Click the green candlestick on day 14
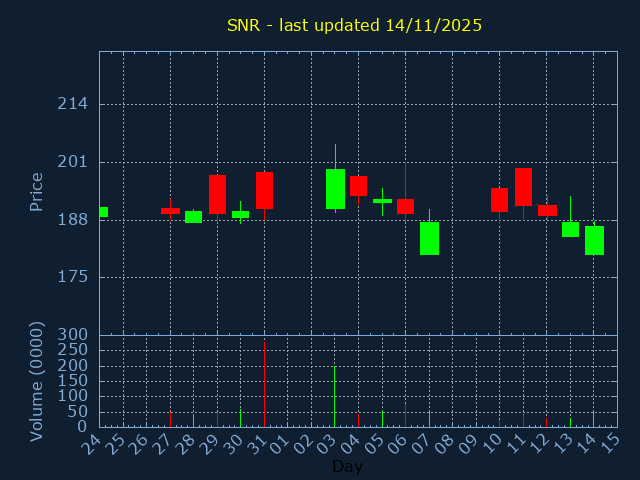This screenshot has width=640, height=480. tap(594, 240)
